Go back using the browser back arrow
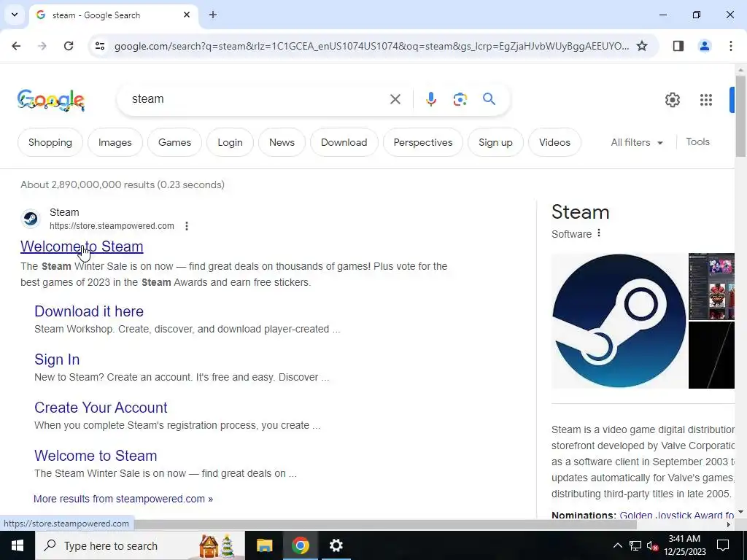Screen dimensions: 747x560 point(16,46)
